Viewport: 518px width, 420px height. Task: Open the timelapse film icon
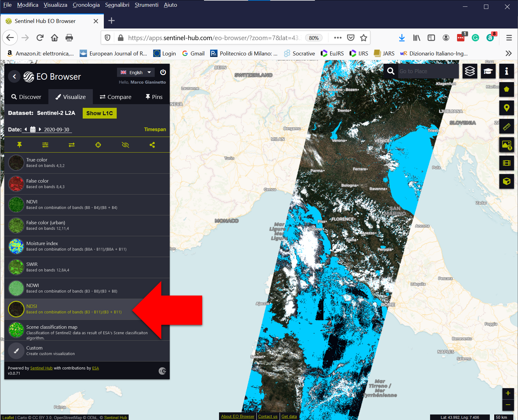click(506, 163)
